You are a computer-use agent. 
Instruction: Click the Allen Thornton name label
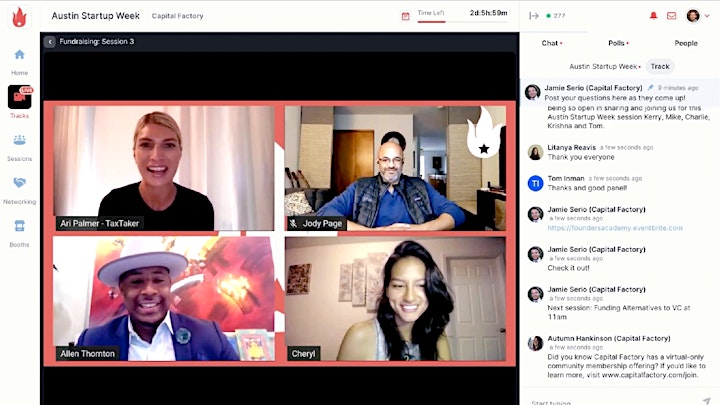[x=87, y=354]
